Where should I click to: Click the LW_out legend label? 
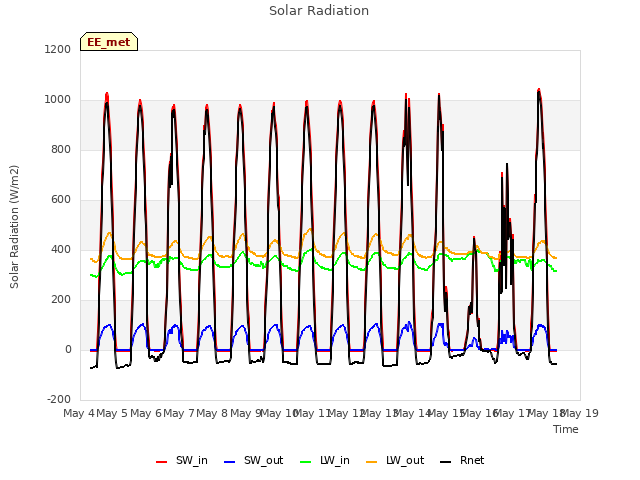pos(405,460)
